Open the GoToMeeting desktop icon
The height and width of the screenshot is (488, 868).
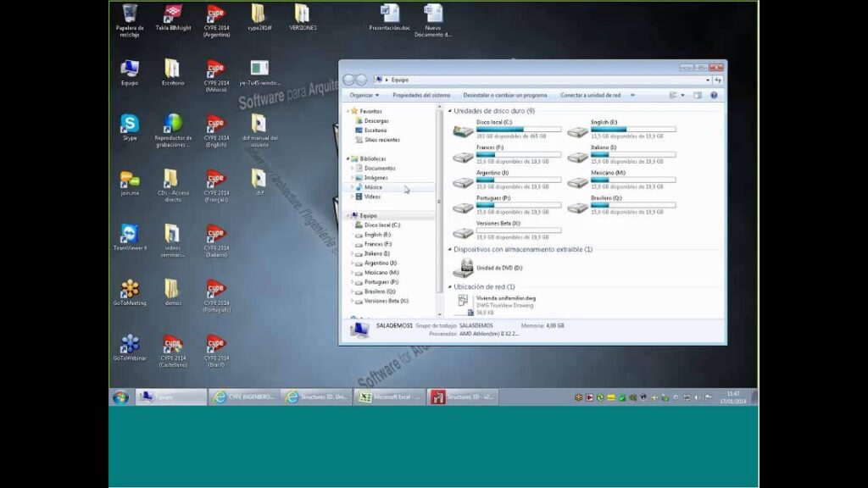[x=130, y=289]
